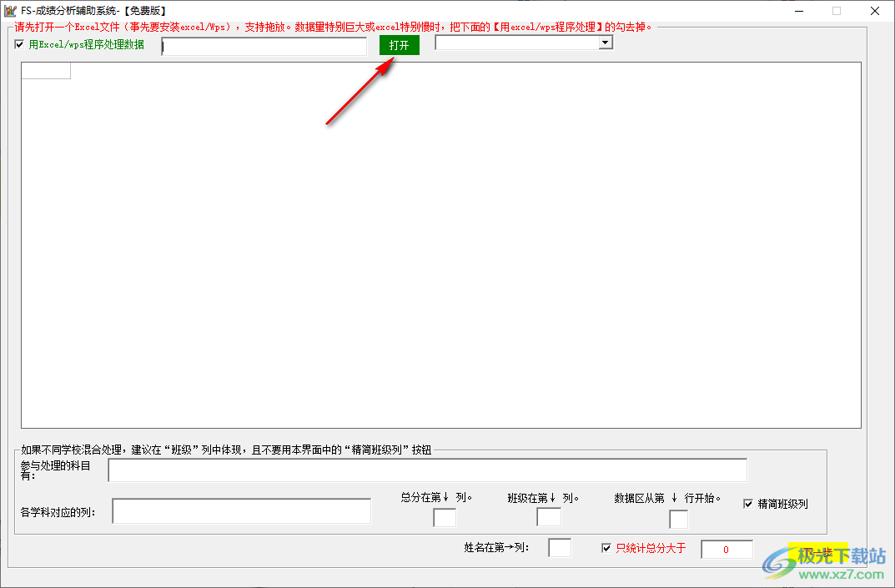
Task: Uncheck 用Excel/wps程序处理数据 checkbox
Action: pyautogui.click(x=19, y=44)
